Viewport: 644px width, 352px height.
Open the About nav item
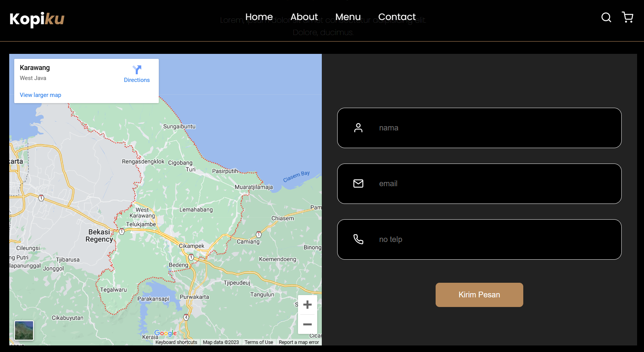(x=304, y=17)
